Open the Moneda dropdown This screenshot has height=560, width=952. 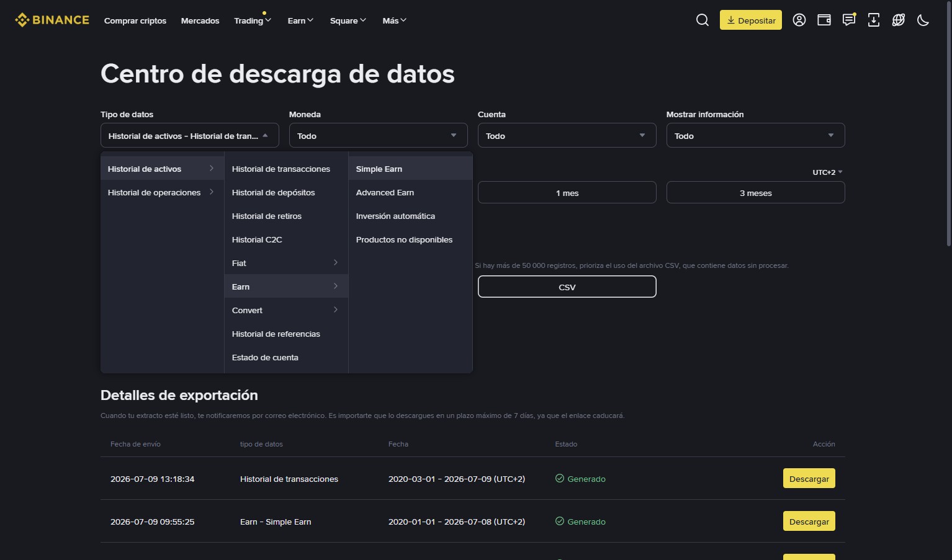(x=379, y=135)
